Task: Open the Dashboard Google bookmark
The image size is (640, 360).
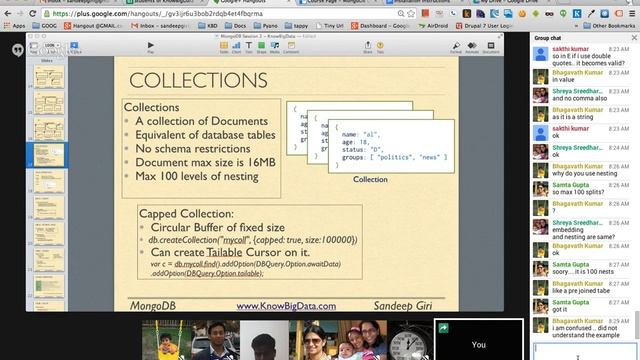Action: pyautogui.click(x=380, y=26)
